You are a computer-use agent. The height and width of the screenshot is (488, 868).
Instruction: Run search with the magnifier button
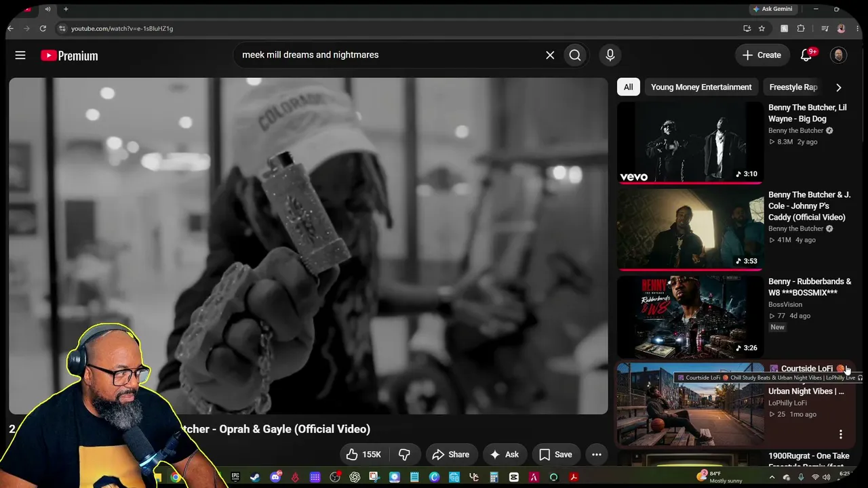click(575, 55)
